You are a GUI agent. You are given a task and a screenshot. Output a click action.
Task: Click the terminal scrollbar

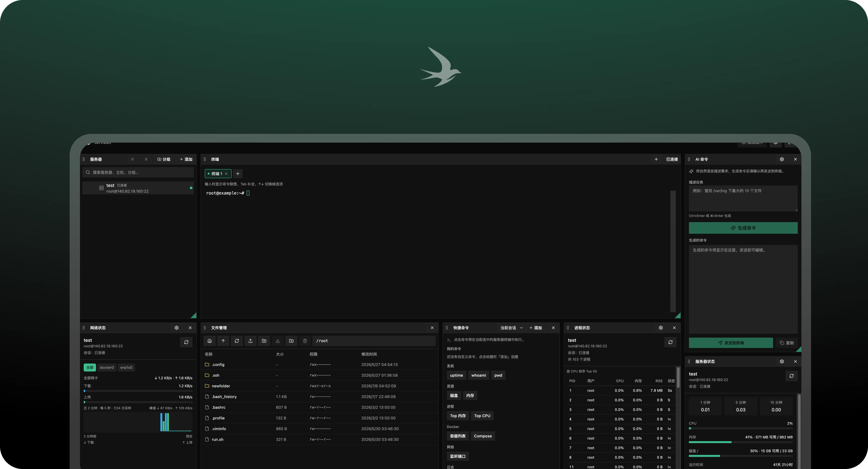pyautogui.click(x=673, y=251)
